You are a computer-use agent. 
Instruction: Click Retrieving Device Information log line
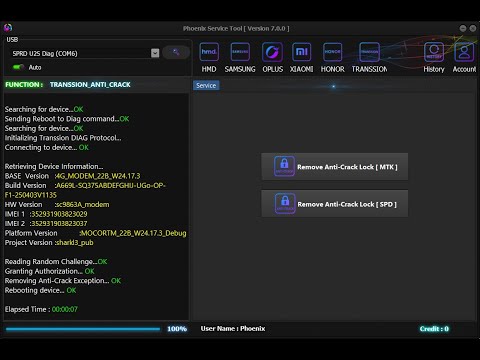(54, 166)
